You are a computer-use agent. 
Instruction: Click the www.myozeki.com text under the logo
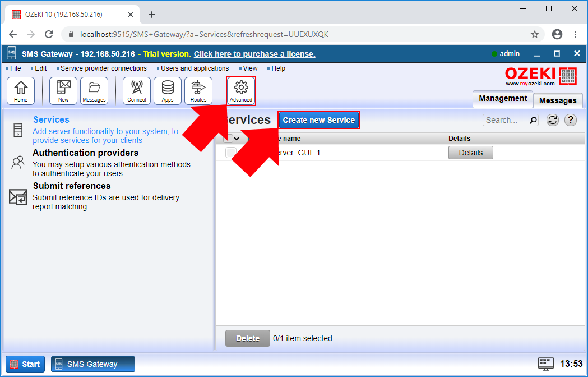(x=530, y=84)
